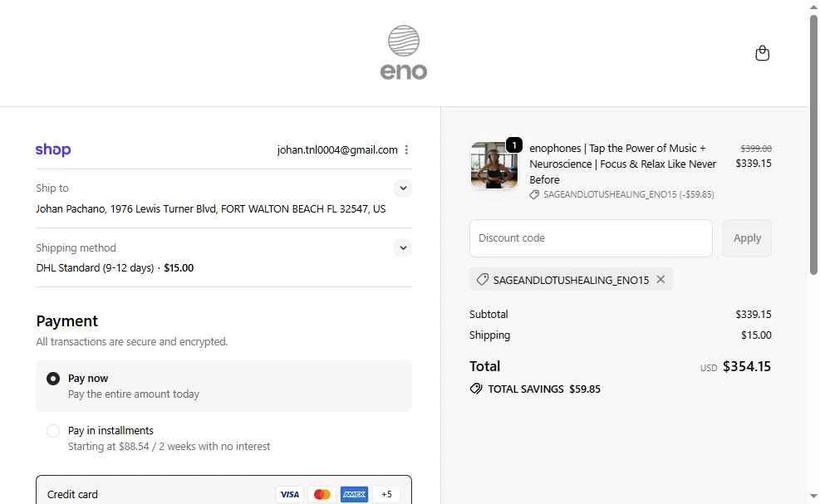
Task: Expand the Ship to section chevron
Action: tap(403, 188)
